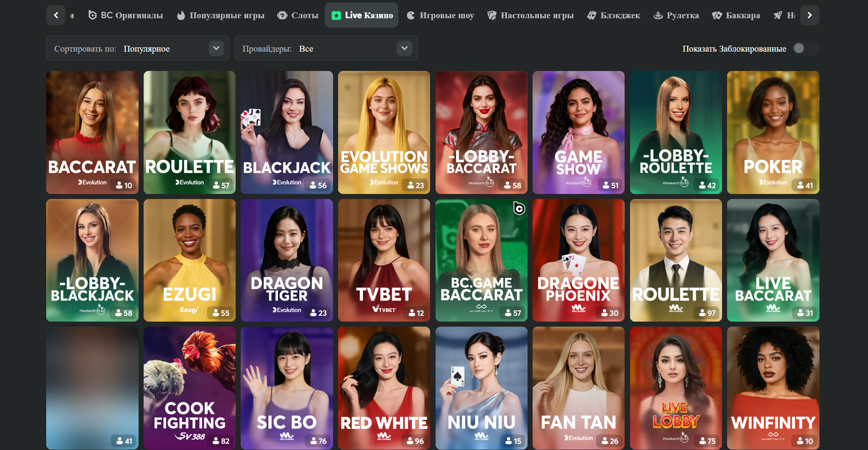Image resolution: width=868 pixels, height=450 pixels.
Task: Go to the Слоты tab
Action: pos(298,15)
